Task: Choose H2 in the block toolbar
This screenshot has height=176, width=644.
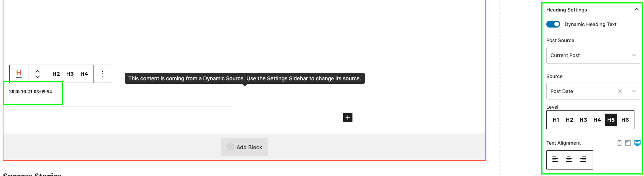Action: (56, 74)
